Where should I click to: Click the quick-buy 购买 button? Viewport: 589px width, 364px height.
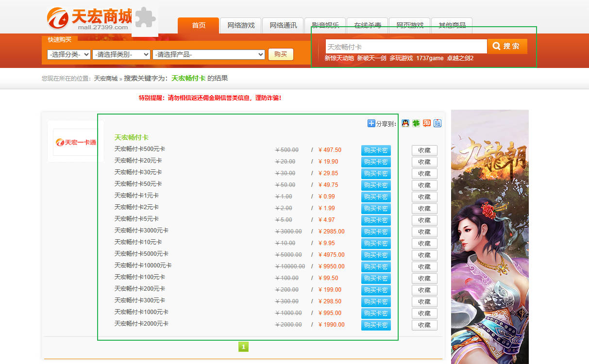tap(281, 54)
